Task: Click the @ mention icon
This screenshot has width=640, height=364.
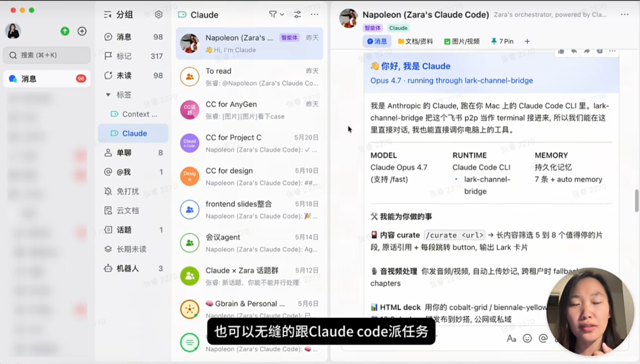Action: point(543,339)
